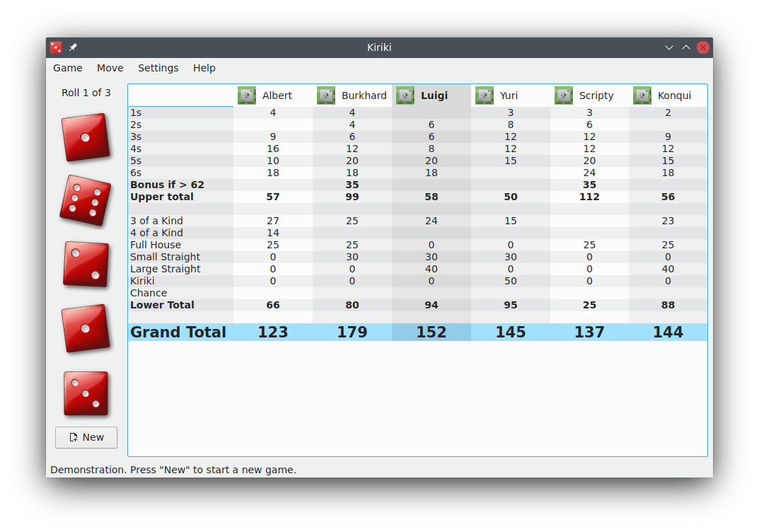
Task: Click Albert's player avatar icon
Action: (246, 96)
